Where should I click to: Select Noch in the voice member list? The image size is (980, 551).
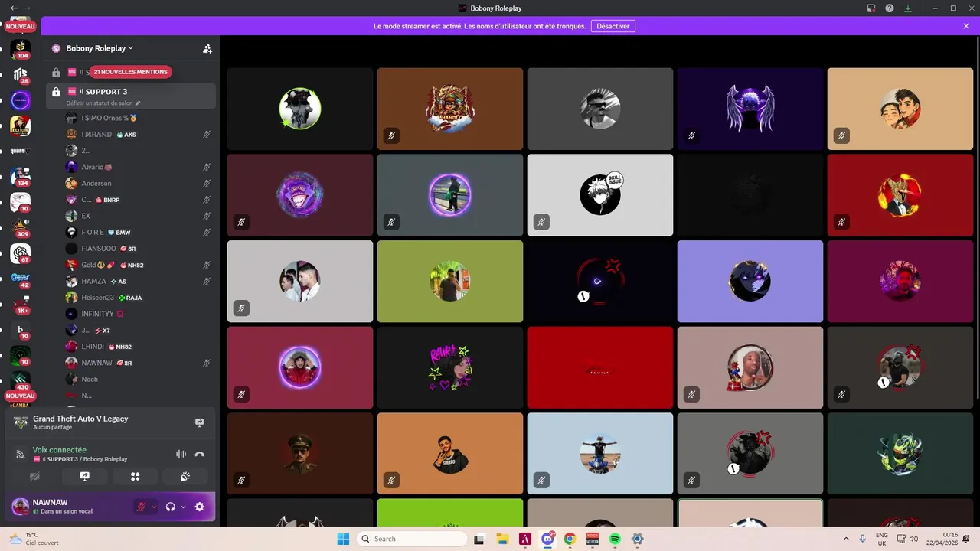[x=139, y=380]
